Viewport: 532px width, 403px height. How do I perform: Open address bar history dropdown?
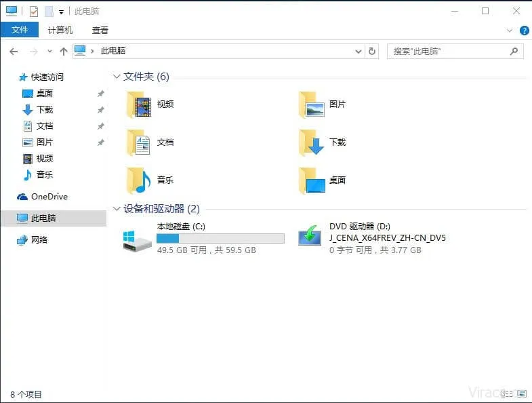click(x=359, y=52)
